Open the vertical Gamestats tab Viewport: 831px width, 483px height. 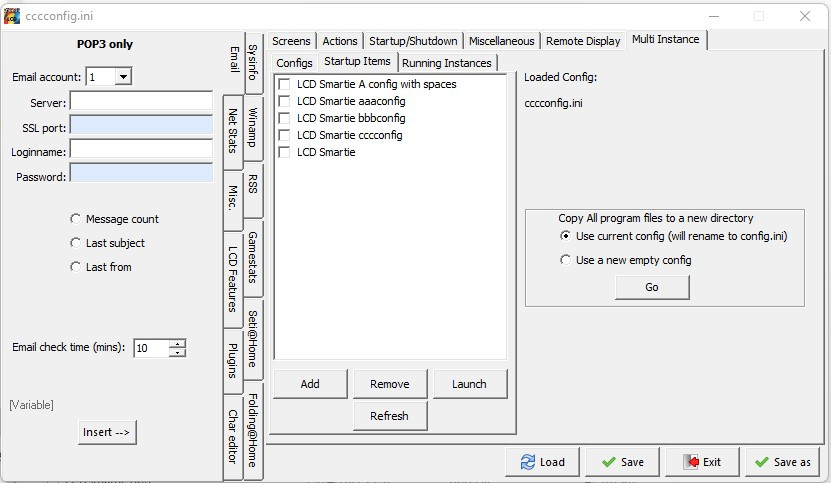pyautogui.click(x=253, y=257)
